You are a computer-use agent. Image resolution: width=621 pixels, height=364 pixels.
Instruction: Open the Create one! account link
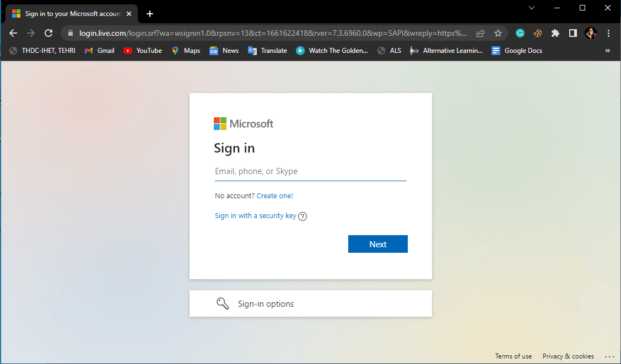(274, 195)
